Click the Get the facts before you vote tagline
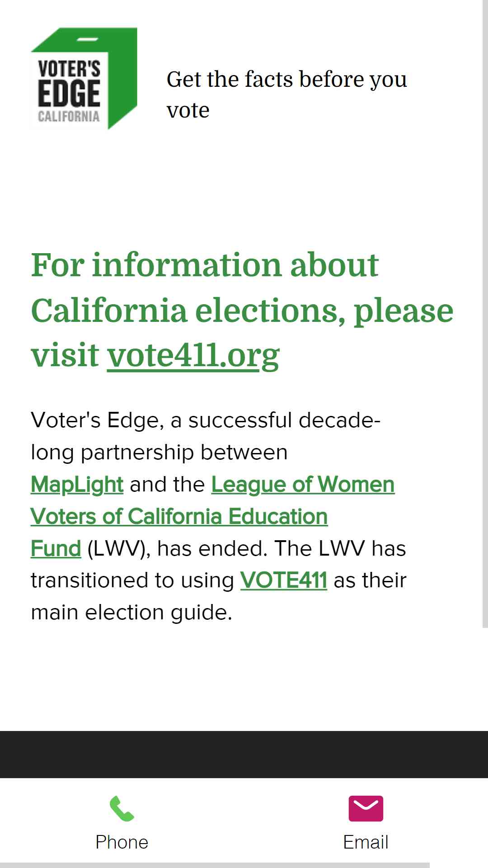The height and width of the screenshot is (868, 488). pos(287,94)
